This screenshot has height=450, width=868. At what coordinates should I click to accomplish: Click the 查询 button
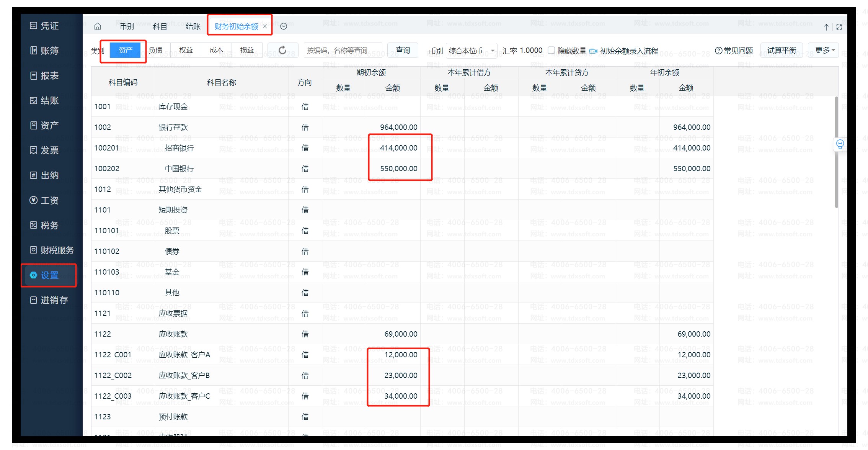click(x=403, y=50)
